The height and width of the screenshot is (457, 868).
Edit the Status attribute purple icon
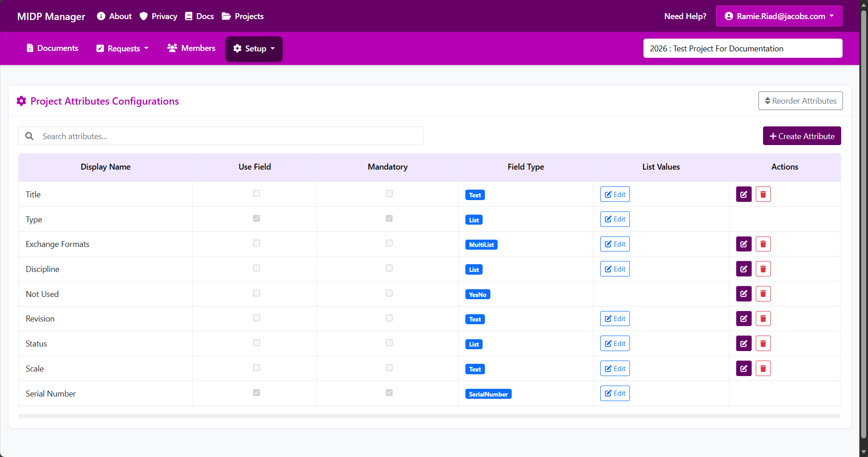pyautogui.click(x=743, y=343)
